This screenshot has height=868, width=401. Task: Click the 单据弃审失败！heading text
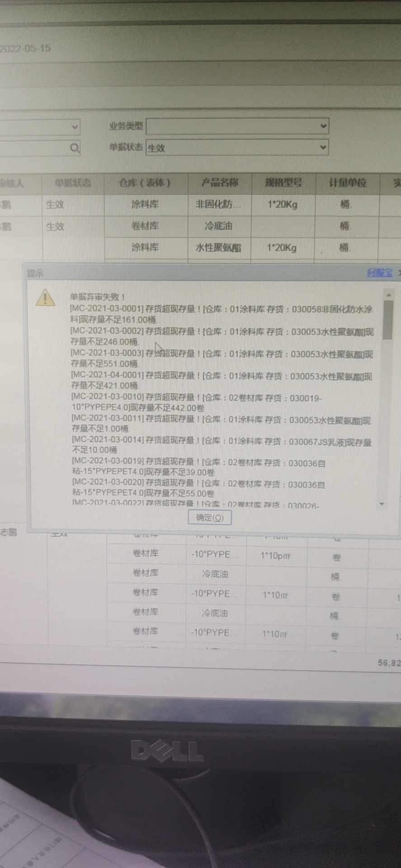click(98, 297)
